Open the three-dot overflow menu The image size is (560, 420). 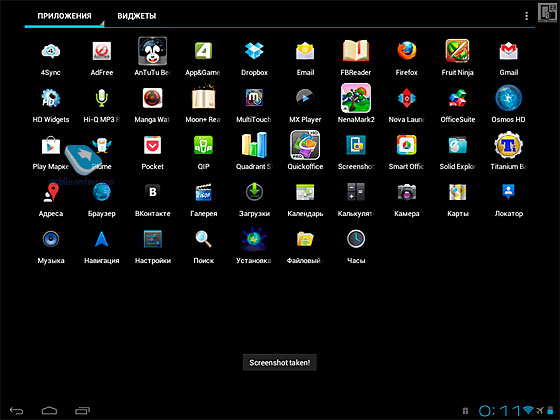pyautogui.click(x=526, y=16)
